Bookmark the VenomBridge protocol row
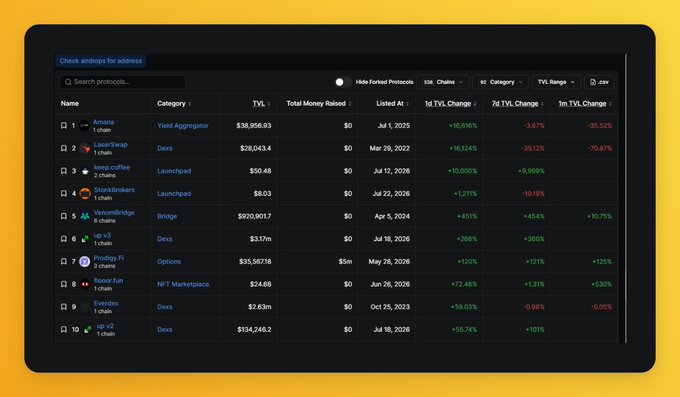680x397 pixels. 64,216
